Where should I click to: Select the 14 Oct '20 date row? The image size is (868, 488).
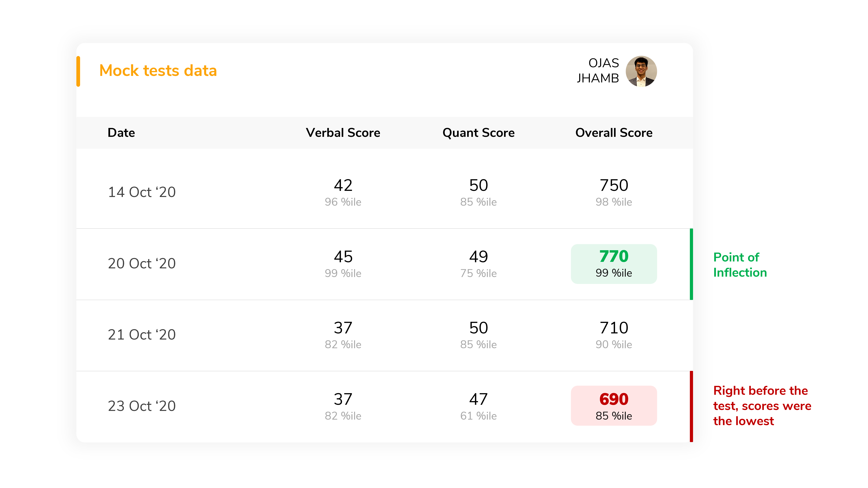tap(141, 192)
